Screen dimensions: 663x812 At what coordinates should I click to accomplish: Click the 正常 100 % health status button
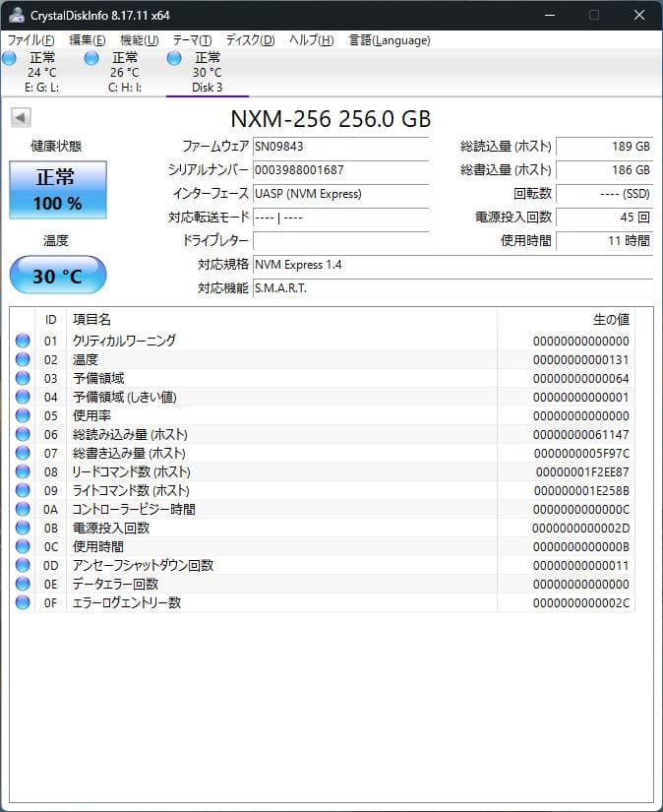point(58,190)
